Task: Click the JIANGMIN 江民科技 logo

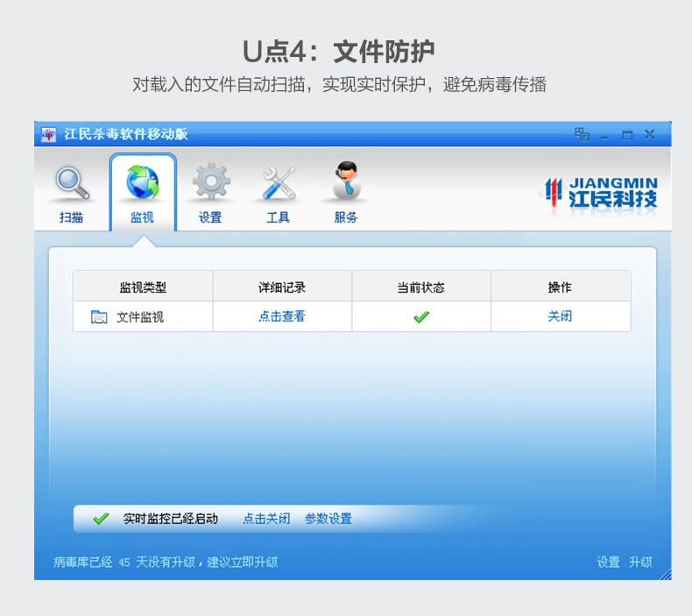Action: [601, 194]
